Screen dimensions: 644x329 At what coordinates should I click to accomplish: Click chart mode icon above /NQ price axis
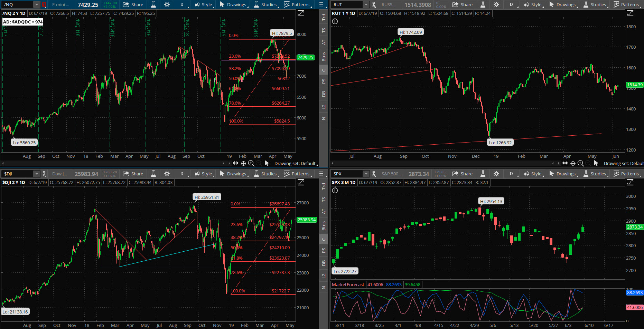point(301,13)
